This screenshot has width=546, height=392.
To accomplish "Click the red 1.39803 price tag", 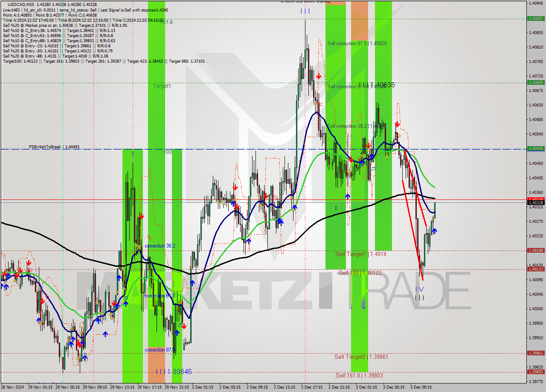I will click(535, 372).
